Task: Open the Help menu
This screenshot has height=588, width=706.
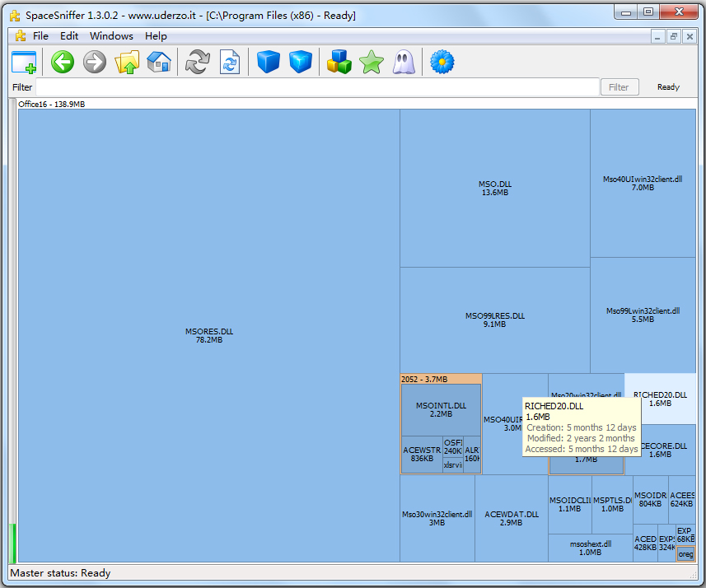Action: (156, 36)
